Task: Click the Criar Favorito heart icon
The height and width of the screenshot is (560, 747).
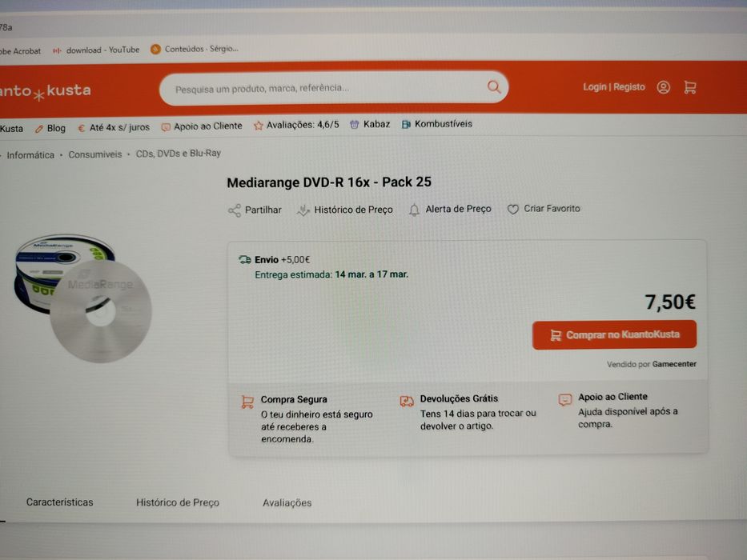Action: point(512,209)
